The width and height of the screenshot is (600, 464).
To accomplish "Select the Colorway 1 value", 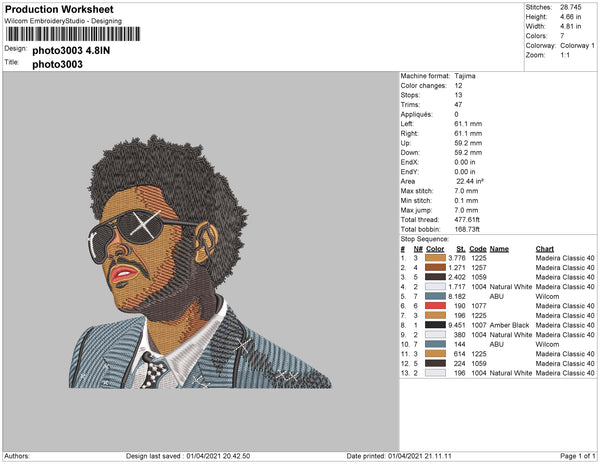I will click(x=577, y=46).
